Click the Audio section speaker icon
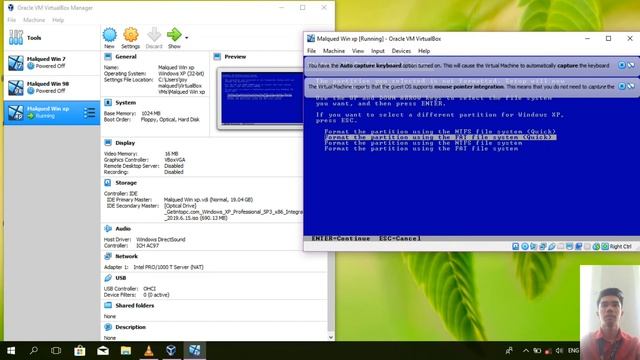Screen dimensions: 640x360 pyautogui.click(x=108, y=229)
